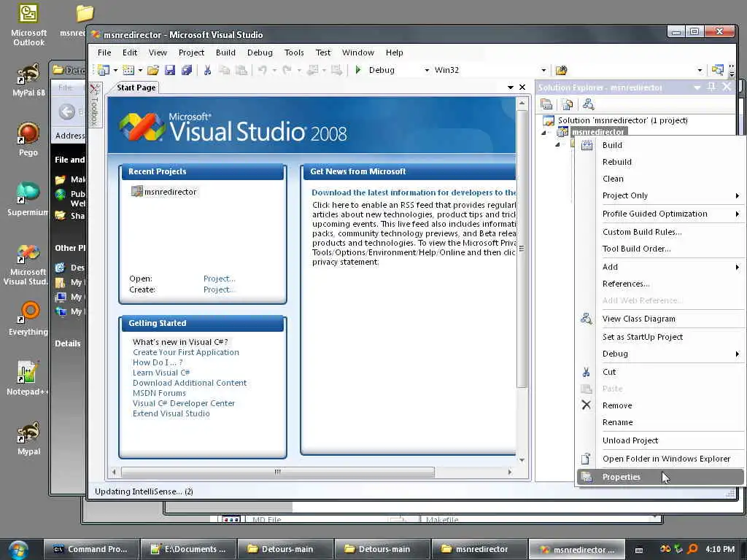Click the green Start Debugging arrow
The width and height of the screenshot is (747, 560).
click(358, 70)
